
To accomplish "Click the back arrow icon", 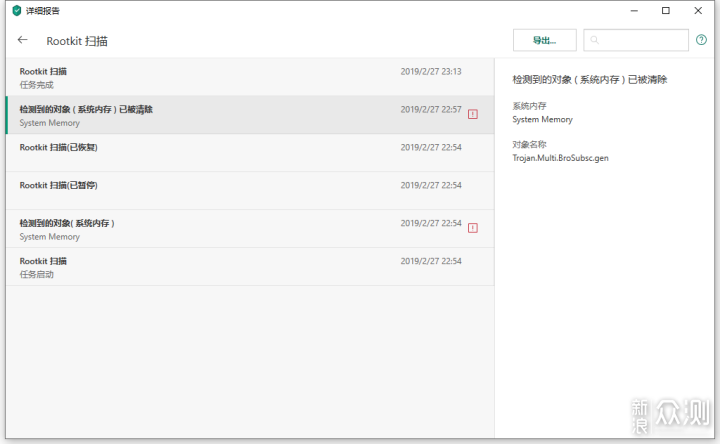I will point(23,41).
